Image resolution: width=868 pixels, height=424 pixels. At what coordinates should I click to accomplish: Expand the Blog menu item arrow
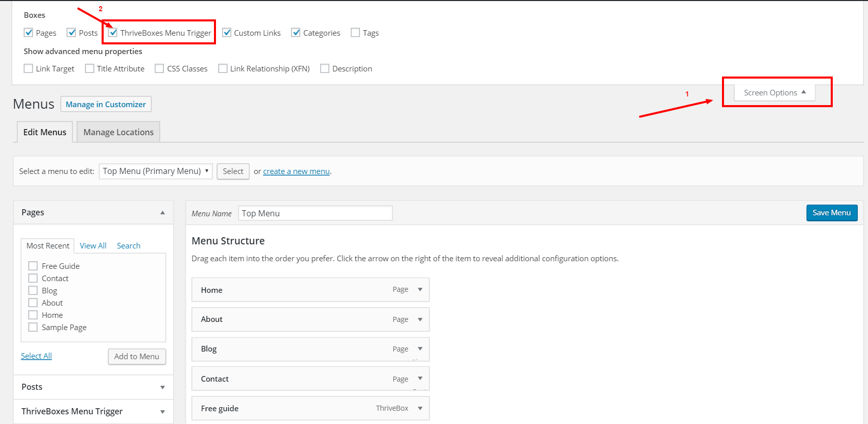(420, 349)
